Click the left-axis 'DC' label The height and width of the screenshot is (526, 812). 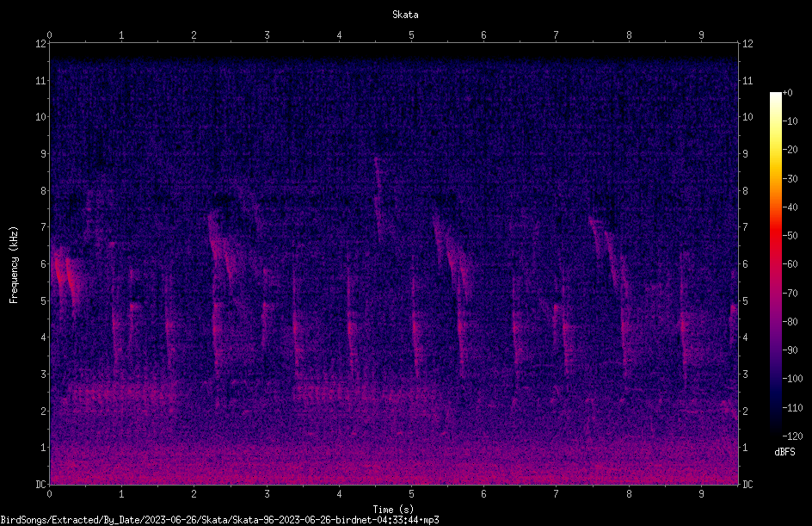point(41,484)
